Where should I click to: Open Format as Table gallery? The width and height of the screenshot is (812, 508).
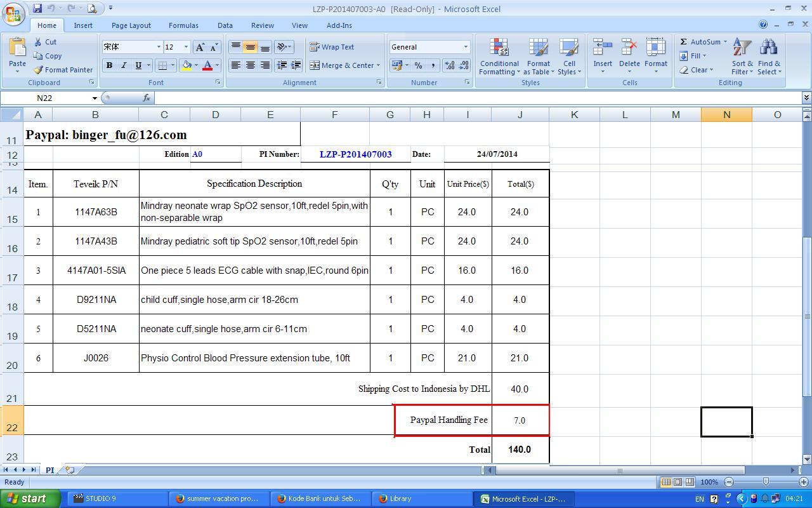[x=538, y=57]
